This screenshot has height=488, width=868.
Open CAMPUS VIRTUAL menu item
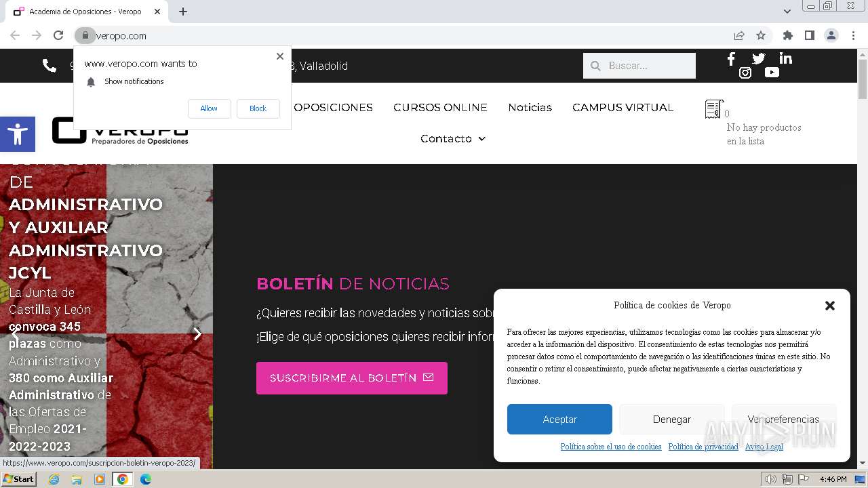coord(623,107)
